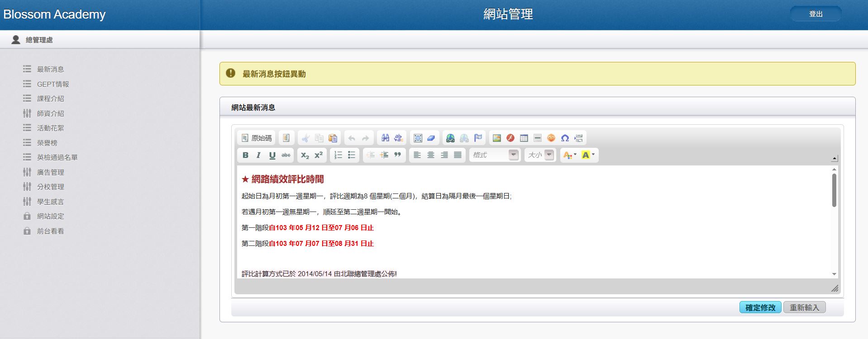
Task: Click the 原始碼 source code button
Action: click(x=256, y=138)
